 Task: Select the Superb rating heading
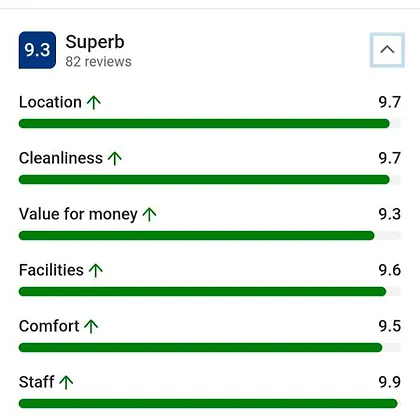coord(95,42)
